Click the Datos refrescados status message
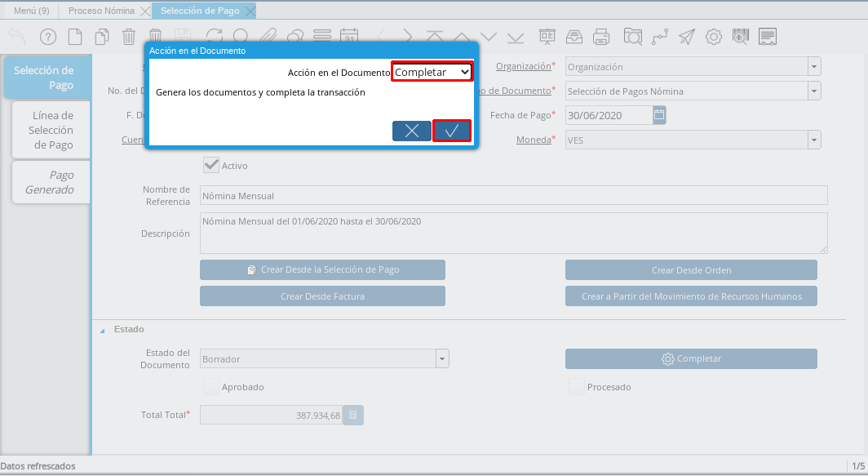868x476 pixels. point(38,466)
